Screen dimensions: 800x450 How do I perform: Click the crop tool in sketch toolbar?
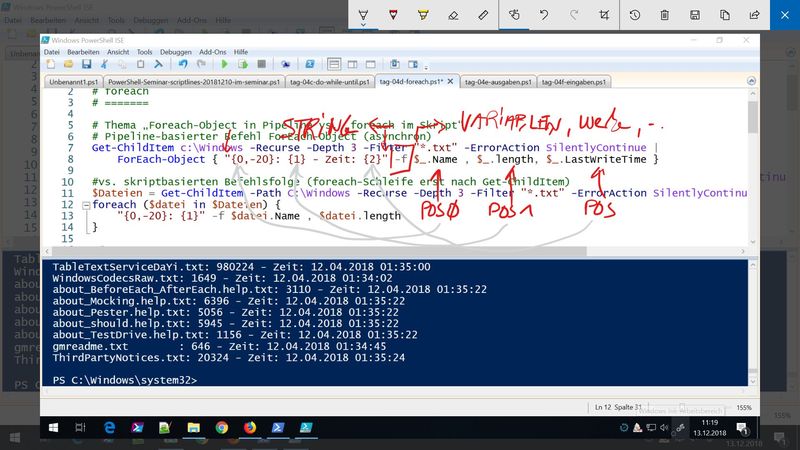pyautogui.click(x=604, y=15)
